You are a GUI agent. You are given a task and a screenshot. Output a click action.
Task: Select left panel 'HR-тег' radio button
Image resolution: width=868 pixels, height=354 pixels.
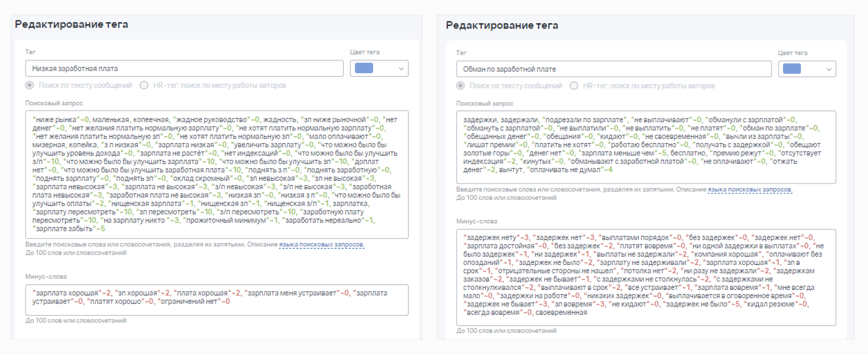(144, 85)
